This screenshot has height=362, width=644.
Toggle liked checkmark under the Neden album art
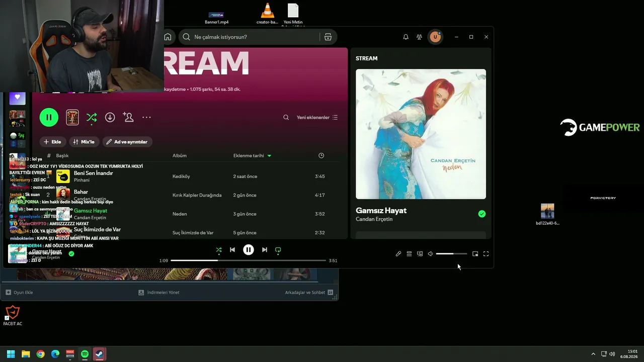point(482,214)
